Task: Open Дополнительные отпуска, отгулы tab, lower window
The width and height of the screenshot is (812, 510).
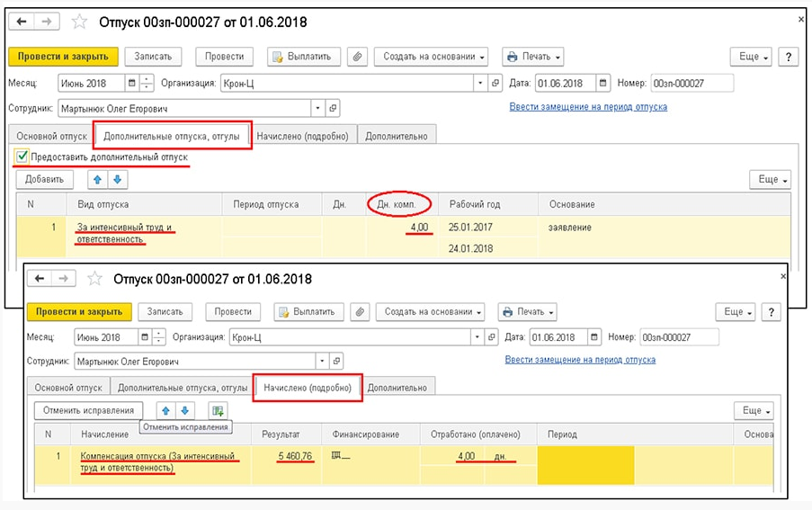Action: [x=183, y=388]
